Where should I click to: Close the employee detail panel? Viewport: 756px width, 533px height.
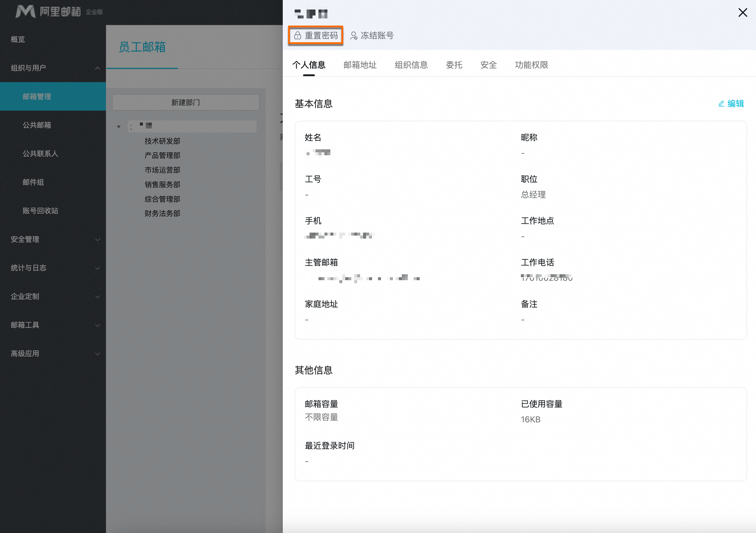tap(743, 12)
